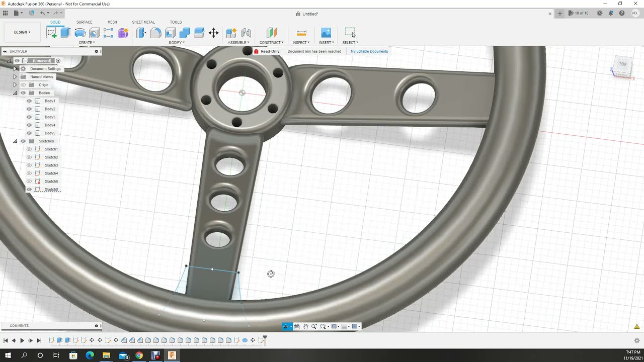Expand the Named Views folder
Screen dimensions: 644x362
pos(15,77)
